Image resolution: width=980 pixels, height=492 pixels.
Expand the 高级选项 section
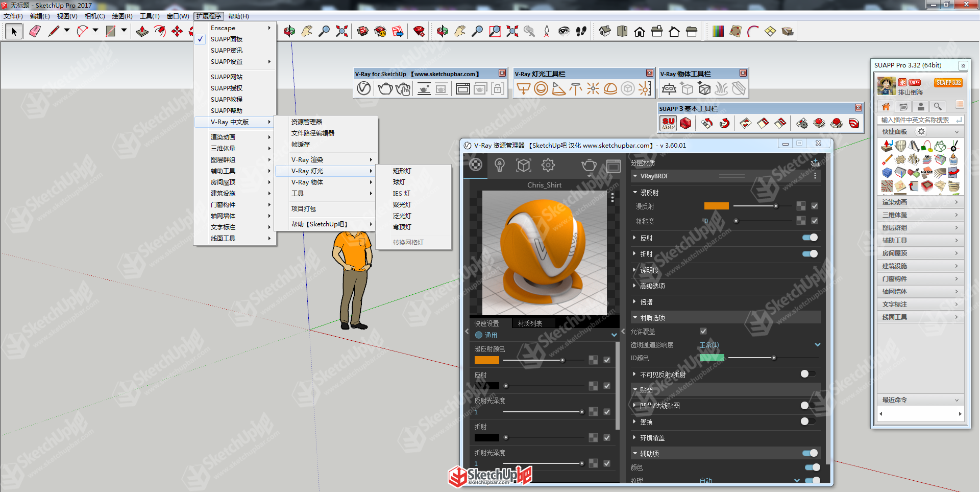click(634, 286)
